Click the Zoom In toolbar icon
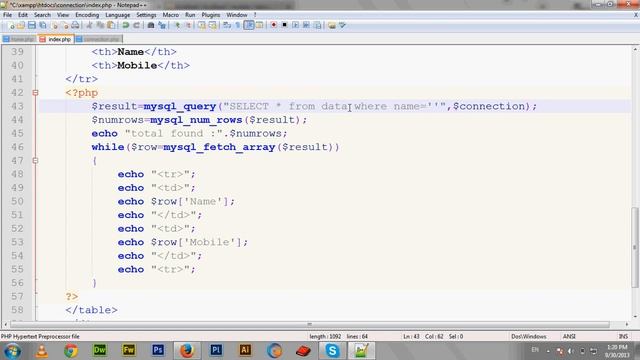 tap(177, 25)
